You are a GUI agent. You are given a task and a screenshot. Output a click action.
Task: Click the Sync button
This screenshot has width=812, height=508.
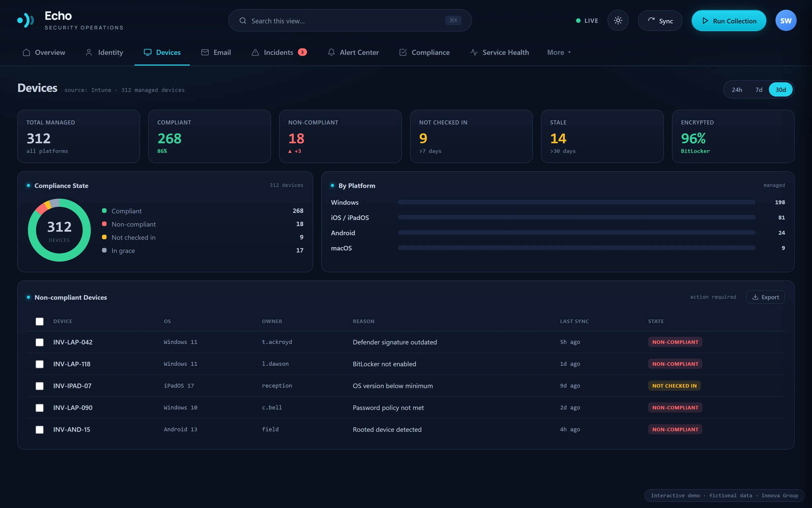coord(660,21)
